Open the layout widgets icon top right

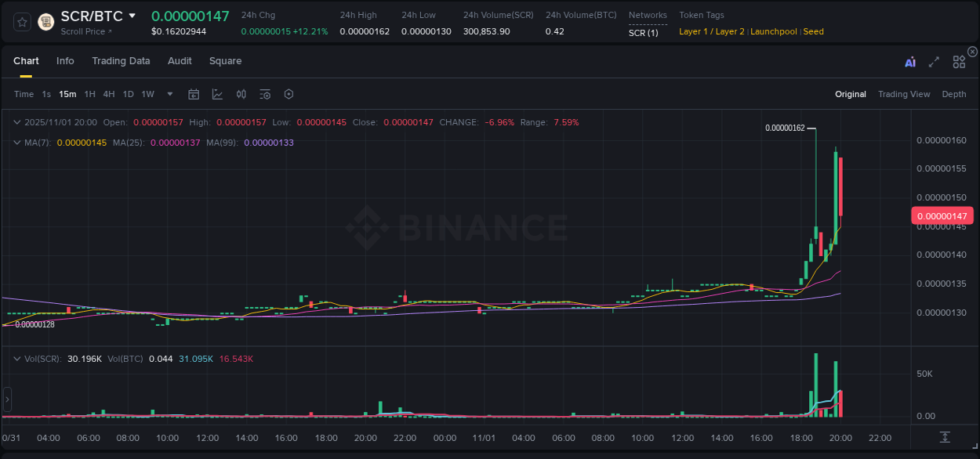[x=958, y=60]
